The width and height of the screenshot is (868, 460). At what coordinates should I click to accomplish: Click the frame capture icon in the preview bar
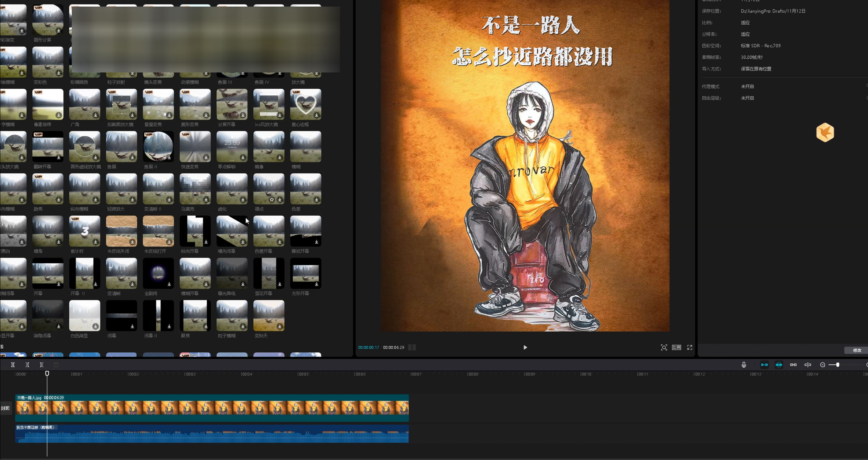click(x=664, y=348)
